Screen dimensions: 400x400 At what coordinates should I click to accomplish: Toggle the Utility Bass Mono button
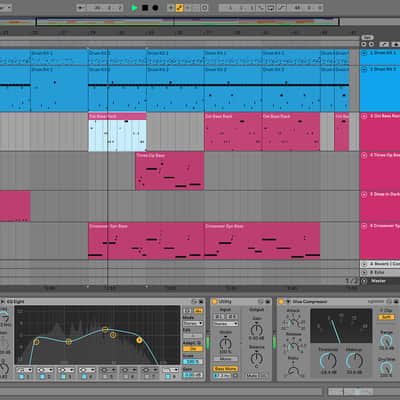point(226,369)
